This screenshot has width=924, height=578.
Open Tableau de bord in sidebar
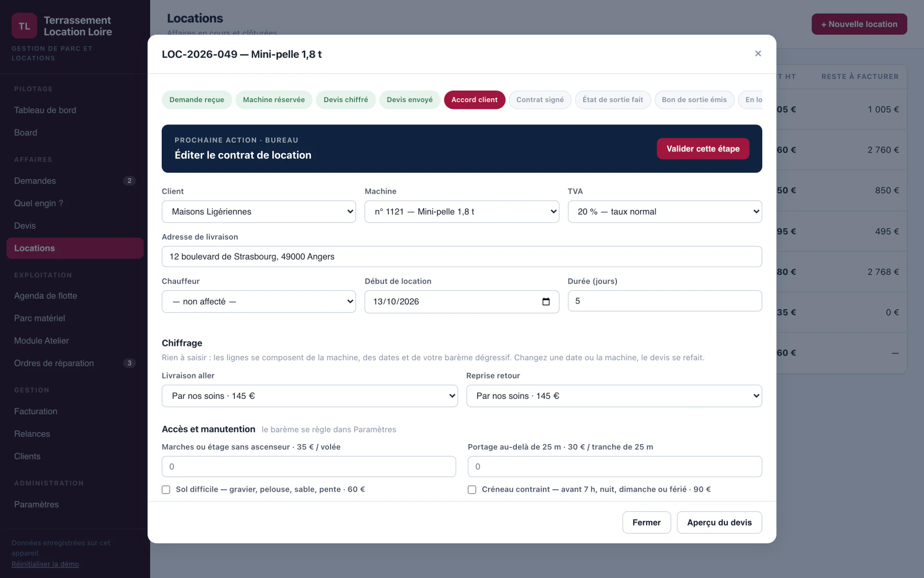coord(75,110)
